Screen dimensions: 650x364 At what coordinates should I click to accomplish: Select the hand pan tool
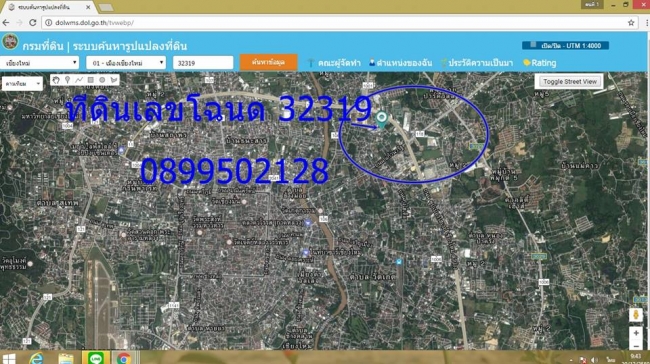pos(56,80)
